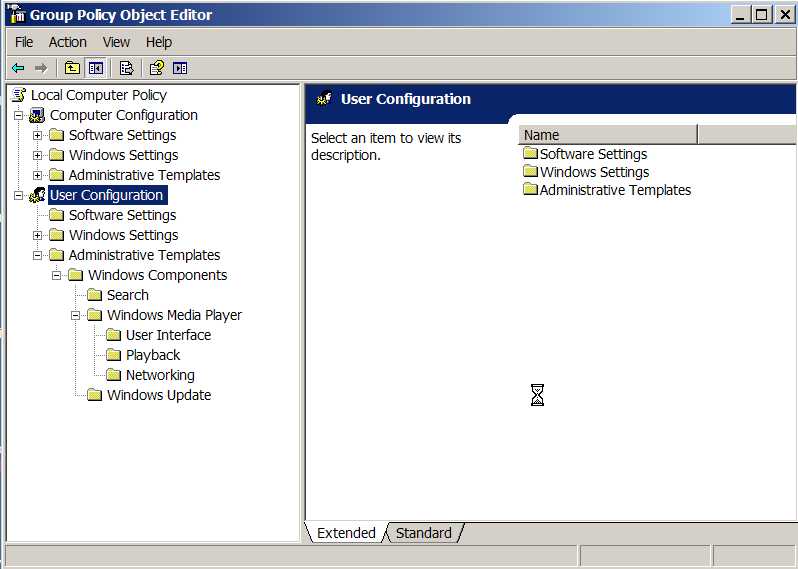Select Local Computer Policy root label
This screenshot has height=569, width=798.
[x=99, y=95]
